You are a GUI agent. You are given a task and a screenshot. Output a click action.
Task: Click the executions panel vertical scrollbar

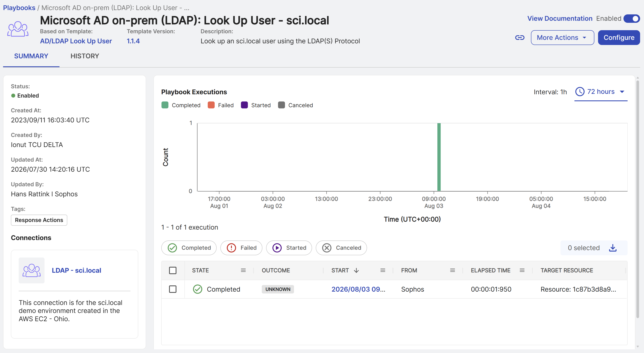click(x=638, y=199)
